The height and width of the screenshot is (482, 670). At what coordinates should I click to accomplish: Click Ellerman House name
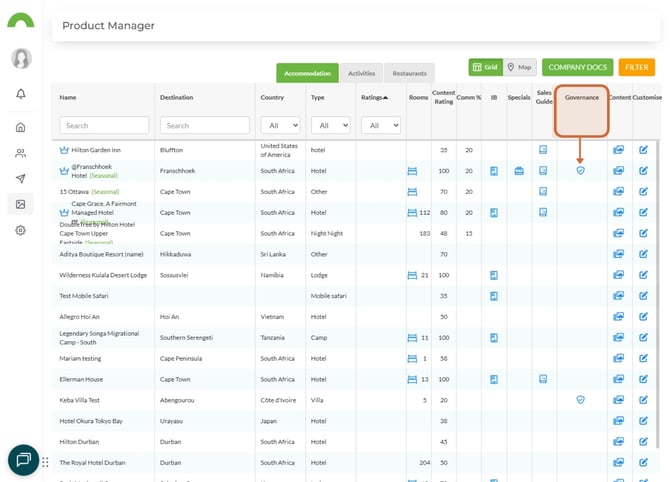81,379
